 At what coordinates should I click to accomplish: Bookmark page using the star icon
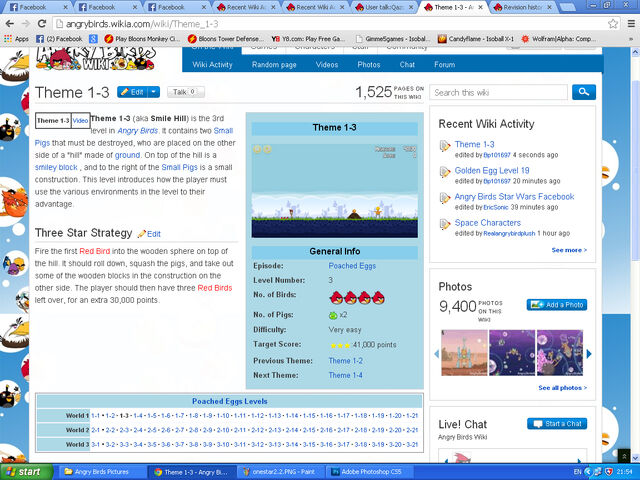[x=613, y=24]
